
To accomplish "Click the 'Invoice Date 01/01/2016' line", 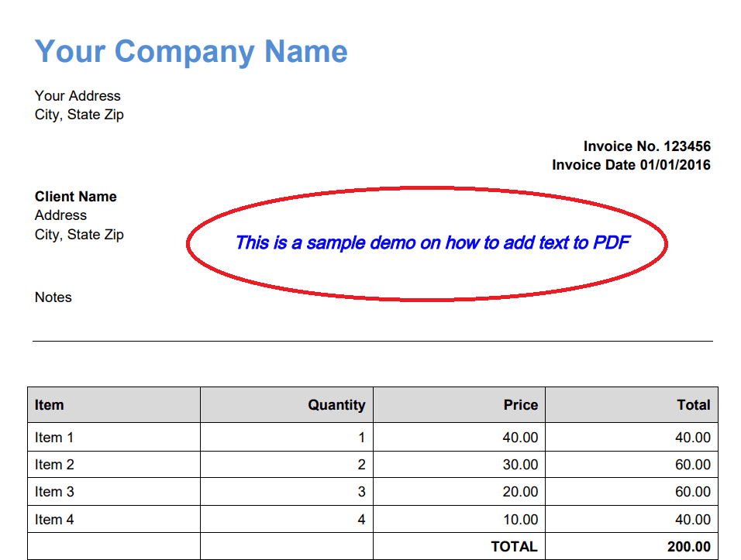I will 631,165.
